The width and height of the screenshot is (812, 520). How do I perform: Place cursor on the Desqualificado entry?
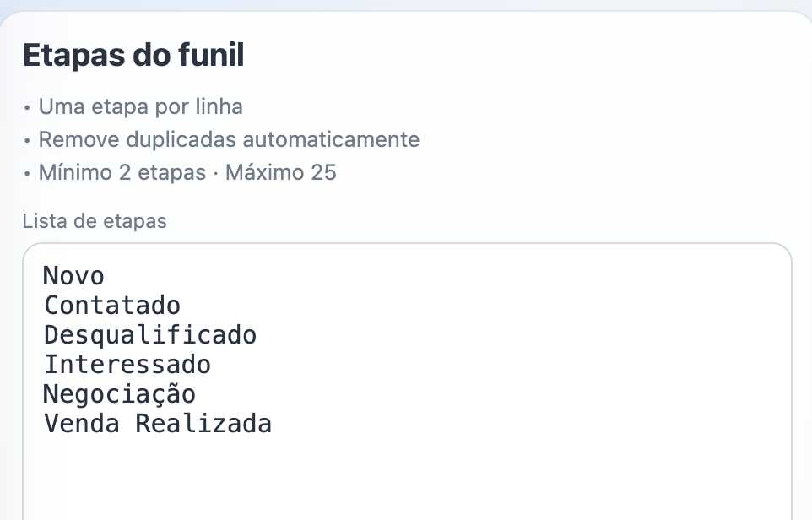[150, 335]
